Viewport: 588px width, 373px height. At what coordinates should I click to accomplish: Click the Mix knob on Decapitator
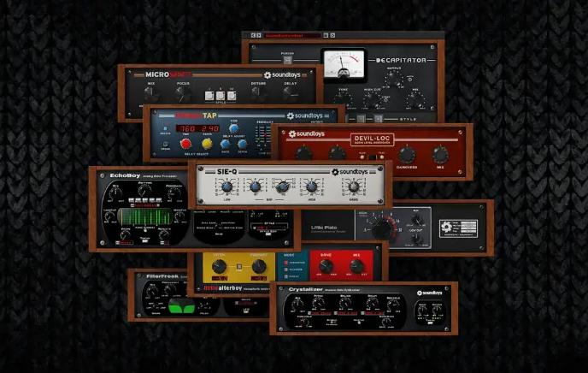point(415,99)
